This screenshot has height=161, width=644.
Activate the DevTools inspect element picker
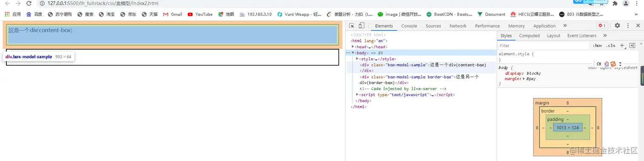[x=352, y=26]
